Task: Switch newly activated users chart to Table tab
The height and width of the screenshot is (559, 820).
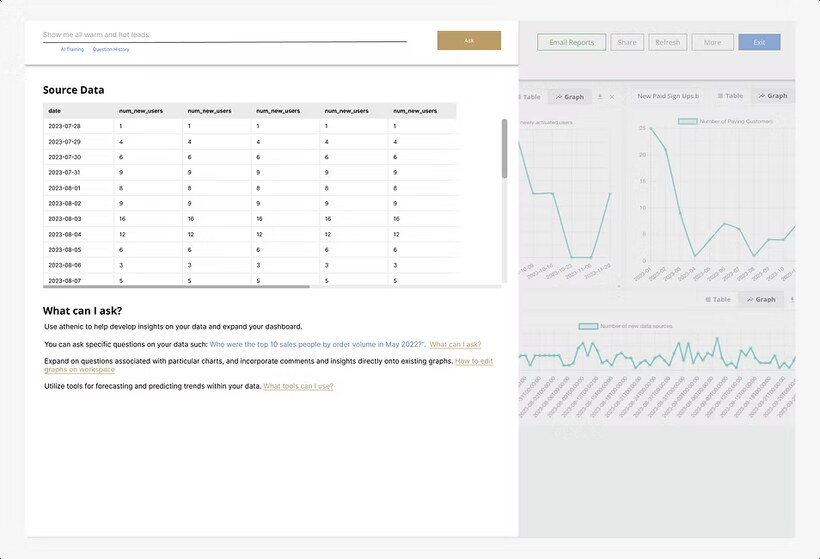Action: click(x=531, y=97)
